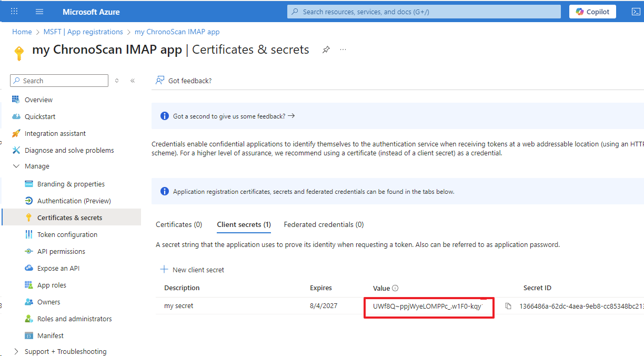This screenshot has height=356, width=644.
Task: Copy the client secret value
Action: click(508, 306)
